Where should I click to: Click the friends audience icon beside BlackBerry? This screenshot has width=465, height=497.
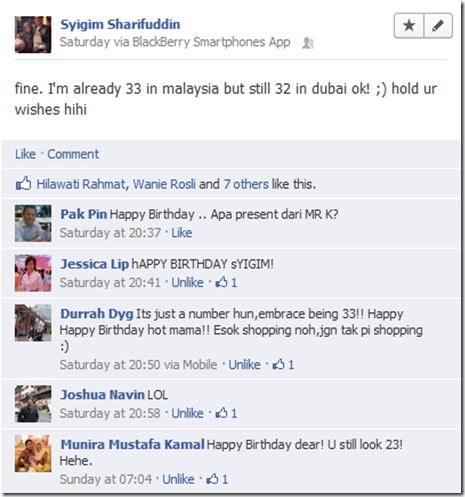click(x=308, y=43)
